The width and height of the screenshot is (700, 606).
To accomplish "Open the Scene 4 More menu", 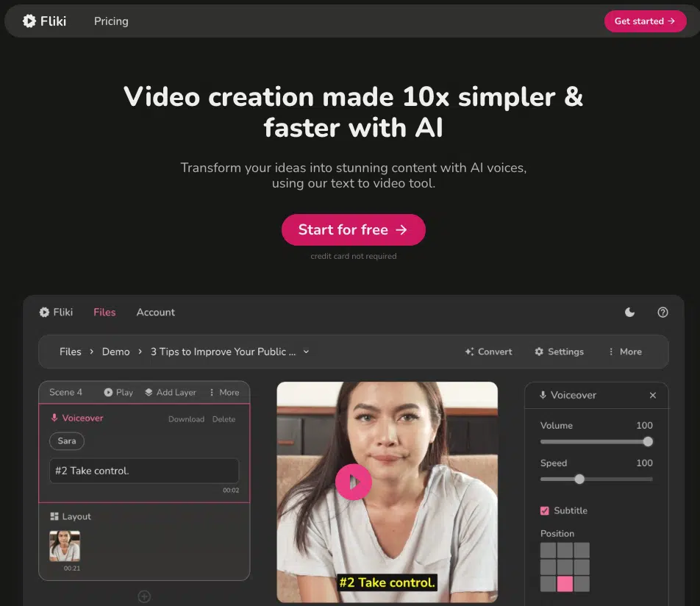I will pyautogui.click(x=224, y=392).
